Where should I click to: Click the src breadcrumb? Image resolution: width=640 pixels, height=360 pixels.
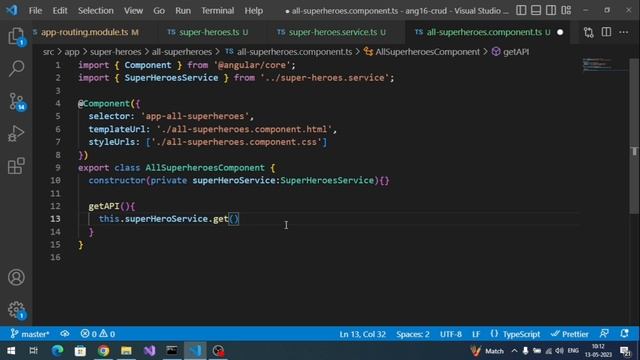click(x=48, y=52)
